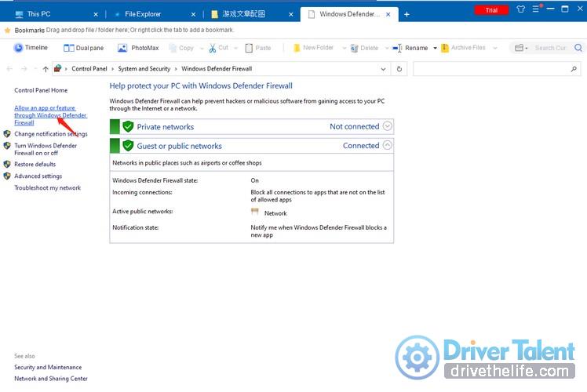Click the Copy toolbar button

(x=181, y=48)
